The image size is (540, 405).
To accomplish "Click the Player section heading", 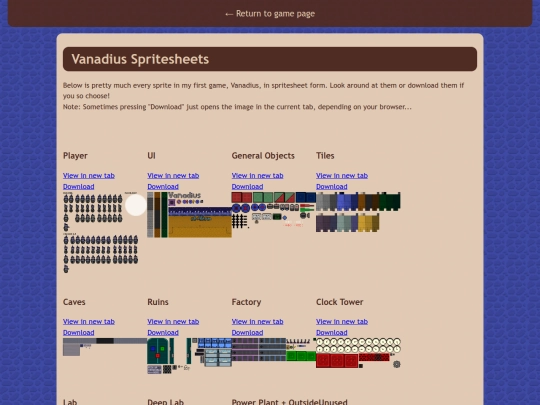I will [75, 156].
